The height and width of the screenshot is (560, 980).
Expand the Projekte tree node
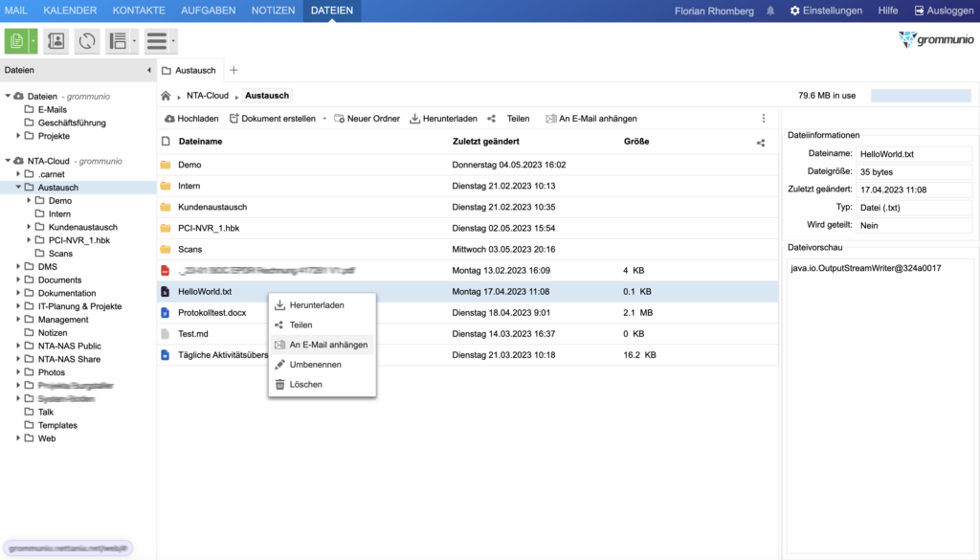[18, 136]
